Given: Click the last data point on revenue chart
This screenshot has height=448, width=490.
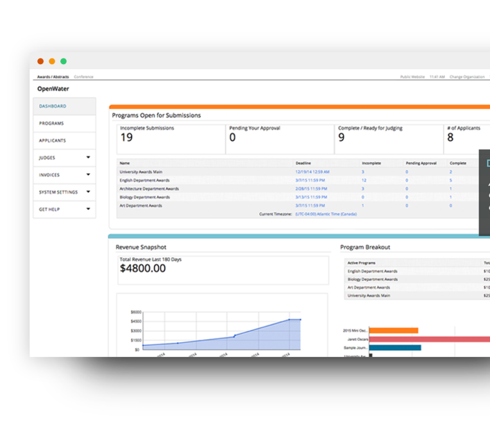Looking at the screenshot, I should coord(300,319).
